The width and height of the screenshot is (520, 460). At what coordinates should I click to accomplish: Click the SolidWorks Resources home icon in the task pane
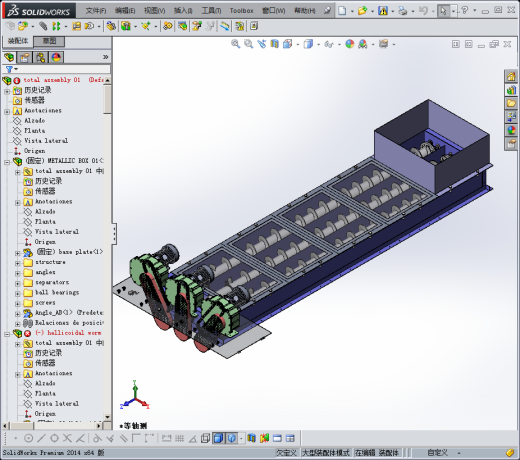pos(511,77)
